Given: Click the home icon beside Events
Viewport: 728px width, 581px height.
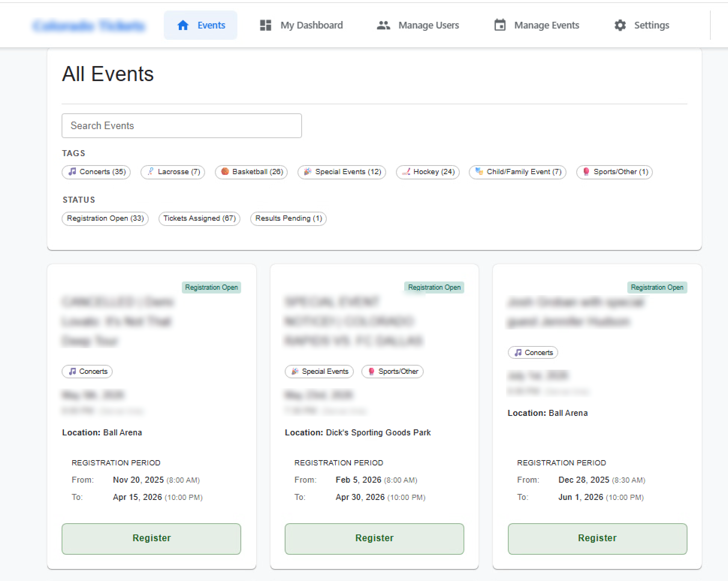Looking at the screenshot, I should click(x=183, y=25).
